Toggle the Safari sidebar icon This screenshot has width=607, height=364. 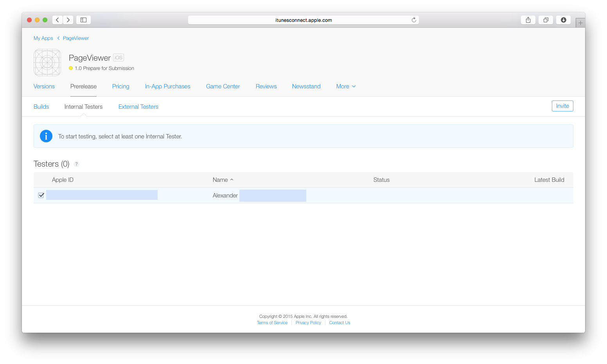click(x=83, y=20)
